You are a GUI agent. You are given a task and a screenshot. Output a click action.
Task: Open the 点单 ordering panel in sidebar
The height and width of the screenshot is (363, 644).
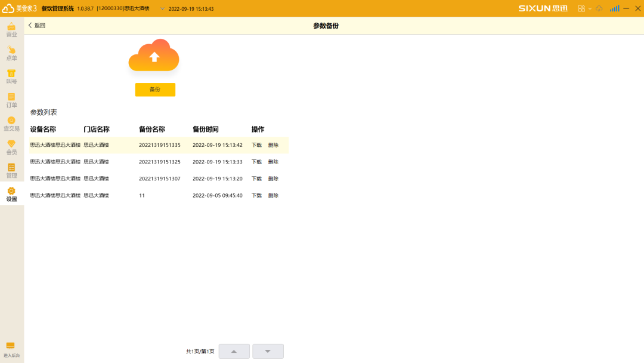point(12,54)
